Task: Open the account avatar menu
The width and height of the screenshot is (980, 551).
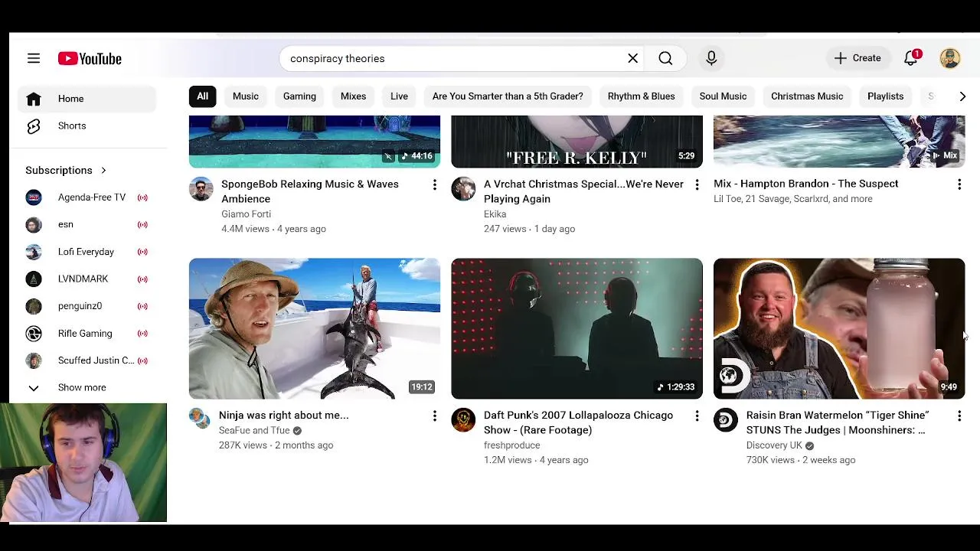Action: click(x=950, y=58)
